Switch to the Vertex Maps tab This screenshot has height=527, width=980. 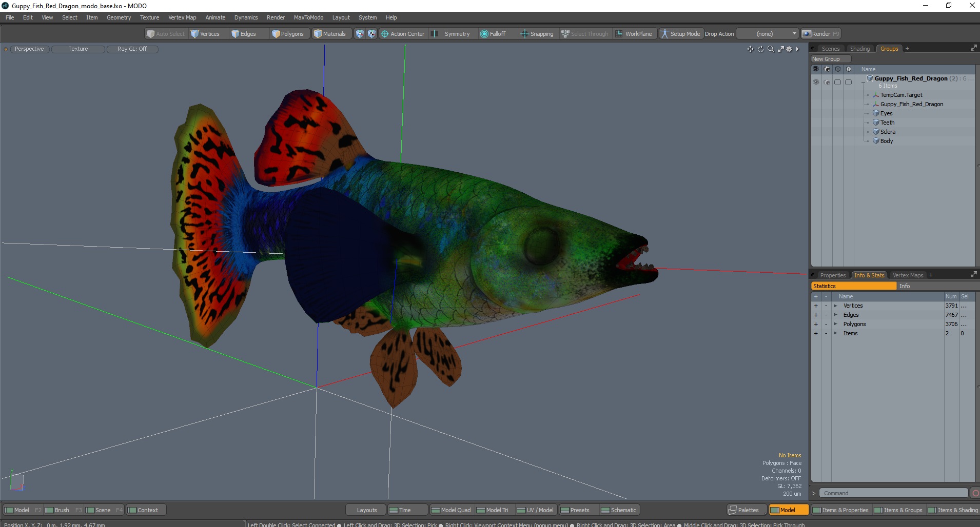(x=908, y=275)
